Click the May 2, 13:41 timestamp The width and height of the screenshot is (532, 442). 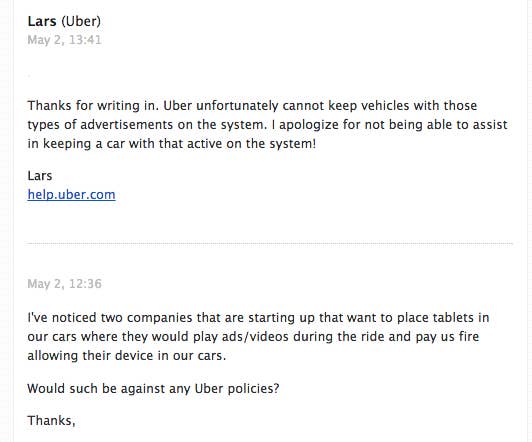click(x=64, y=40)
